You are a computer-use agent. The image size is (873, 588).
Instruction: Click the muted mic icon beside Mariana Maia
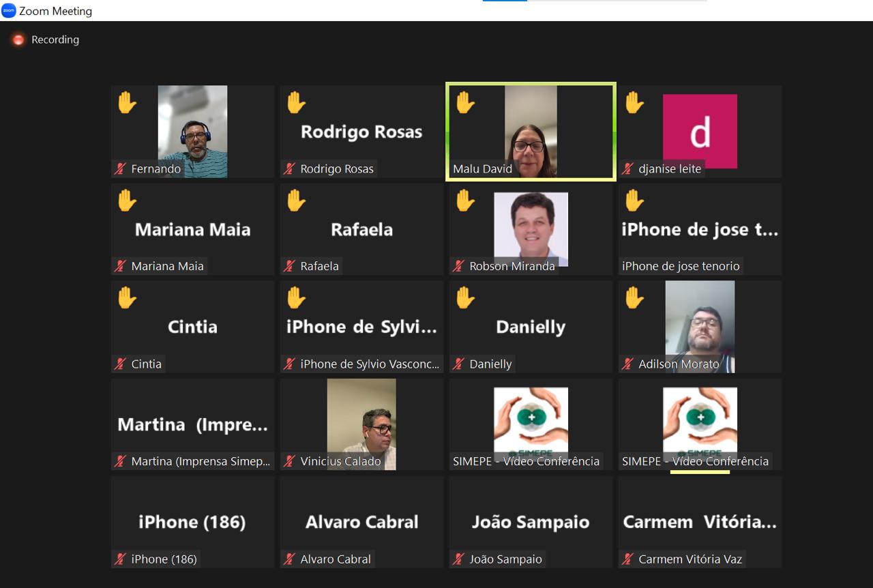click(121, 267)
